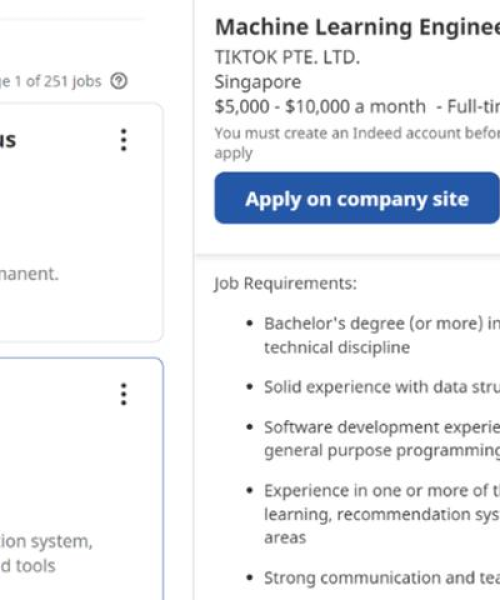This screenshot has height=600, width=500.
Task: Click Apply on company site button
Action: pyautogui.click(x=357, y=198)
